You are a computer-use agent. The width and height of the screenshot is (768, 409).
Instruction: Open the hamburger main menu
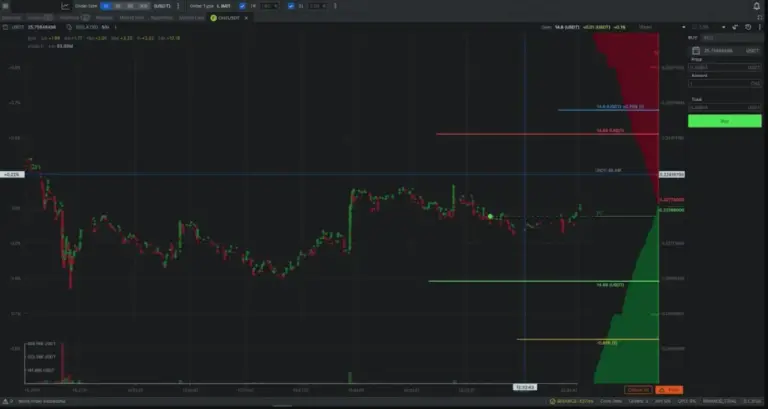[5, 6]
